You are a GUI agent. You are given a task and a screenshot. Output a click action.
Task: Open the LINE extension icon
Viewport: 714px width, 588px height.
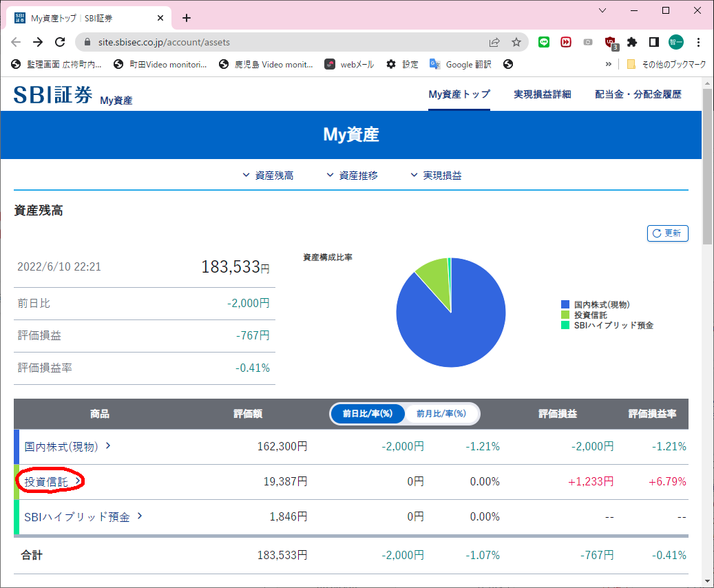pyautogui.click(x=544, y=42)
